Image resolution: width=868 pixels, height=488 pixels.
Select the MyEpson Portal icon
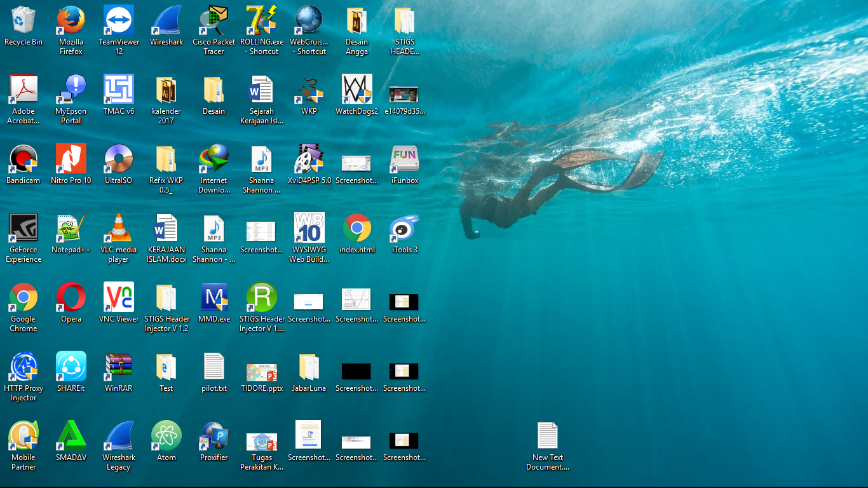click(x=71, y=90)
